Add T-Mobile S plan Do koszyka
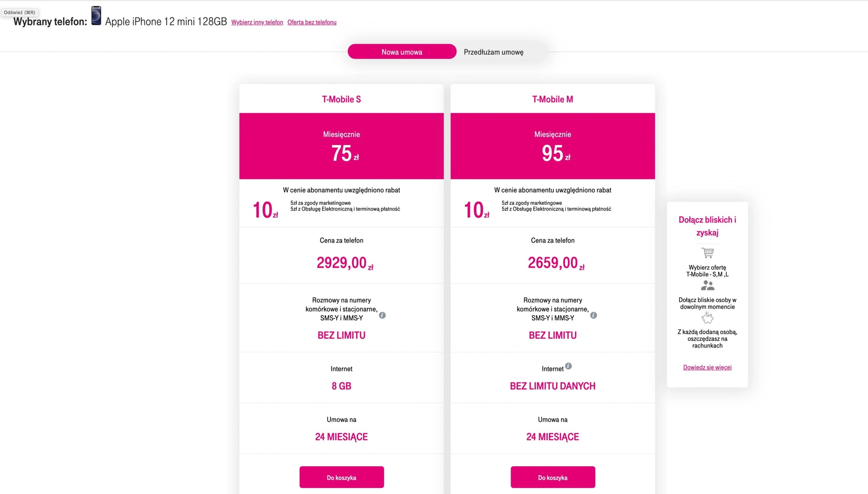 coord(342,477)
